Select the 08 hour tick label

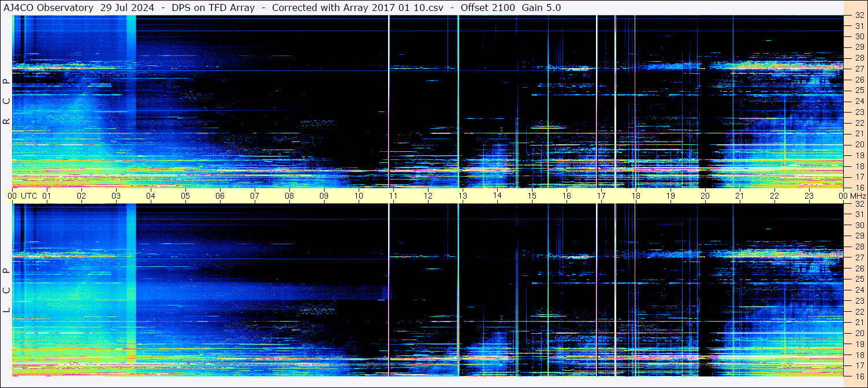click(x=289, y=196)
